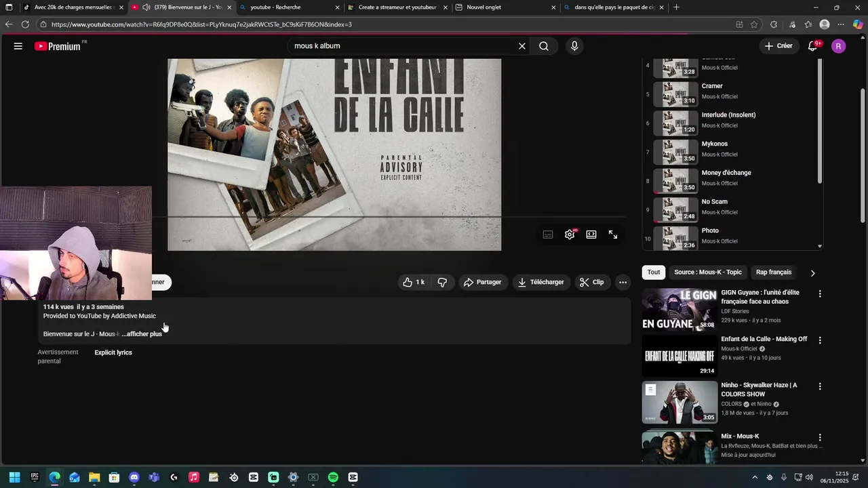868x488 pixels.
Task: Open the account avatar R menu
Action: coord(839,46)
